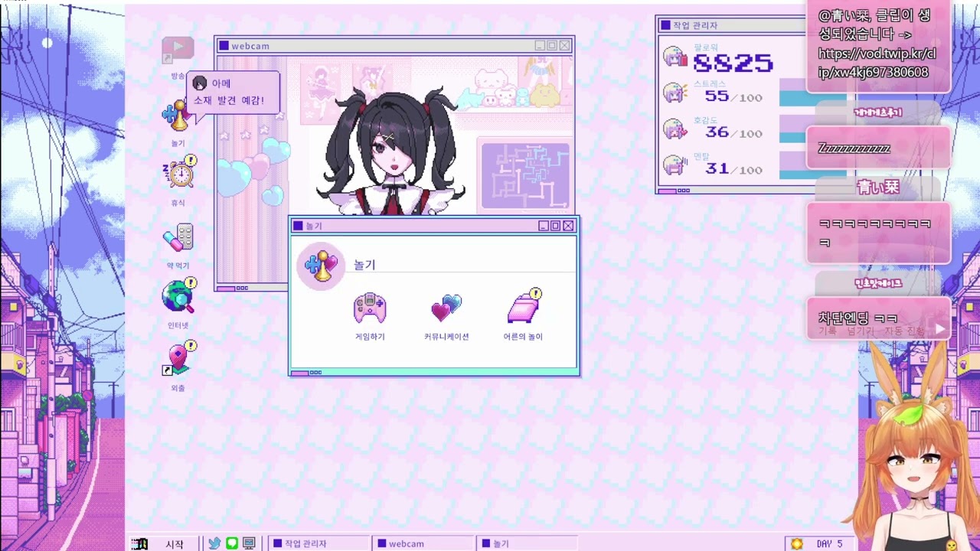Screen dimensions: 980x551
Task: Select 어른의 놀이 bed icon in 놀기 window
Action: click(524, 306)
